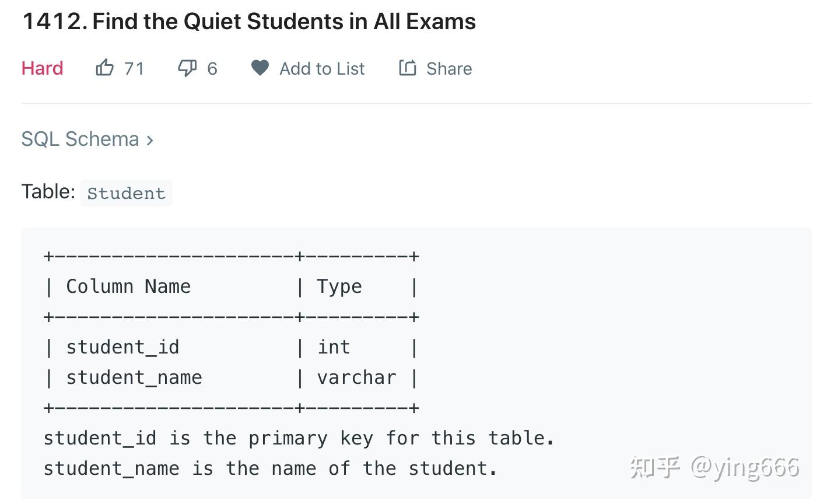Viewport: 820px width, 504px height.
Task: Select the problem title heading
Action: [x=248, y=21]
